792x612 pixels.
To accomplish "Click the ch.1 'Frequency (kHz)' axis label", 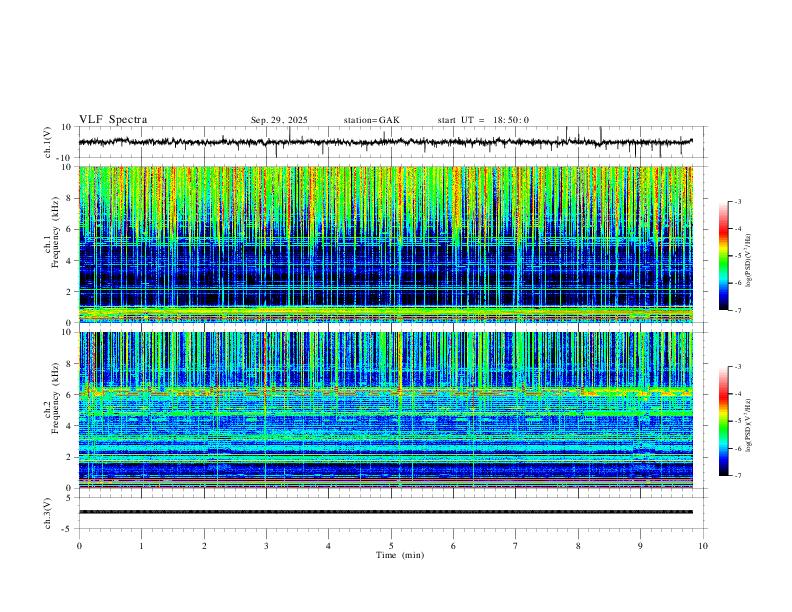I will click(x=55, y=233).
